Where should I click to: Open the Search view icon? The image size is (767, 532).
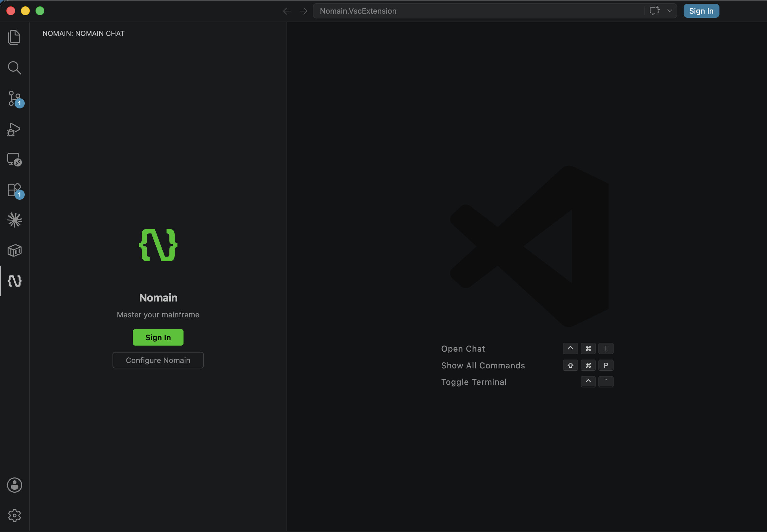click(x=14, y=68)
